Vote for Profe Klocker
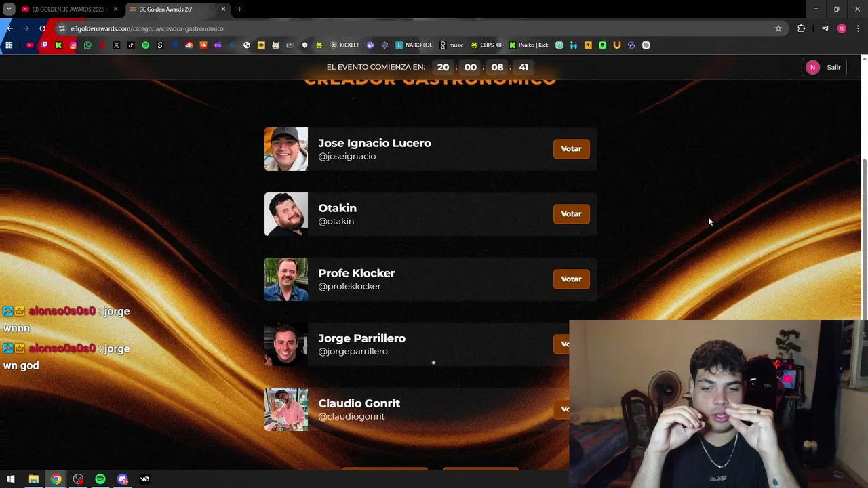 click(x=571, y=279)
